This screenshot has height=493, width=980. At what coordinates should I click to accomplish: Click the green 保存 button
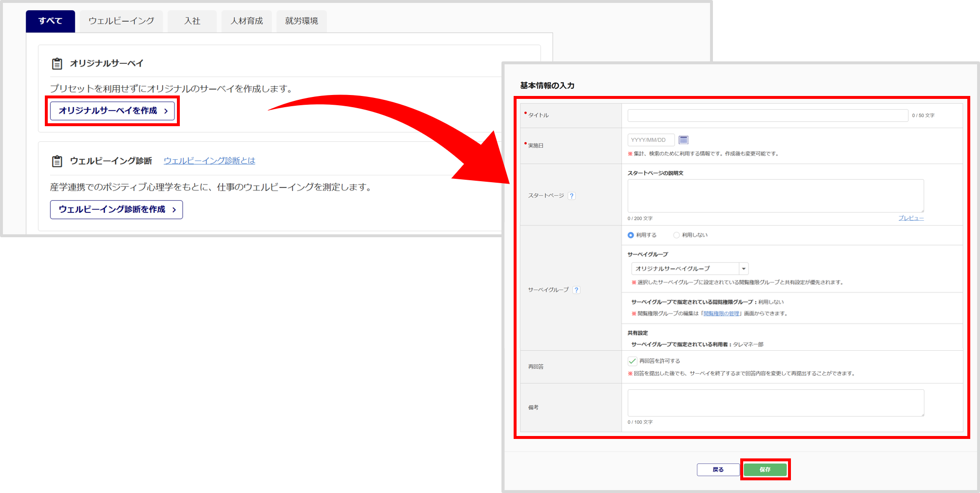[765, 470]
